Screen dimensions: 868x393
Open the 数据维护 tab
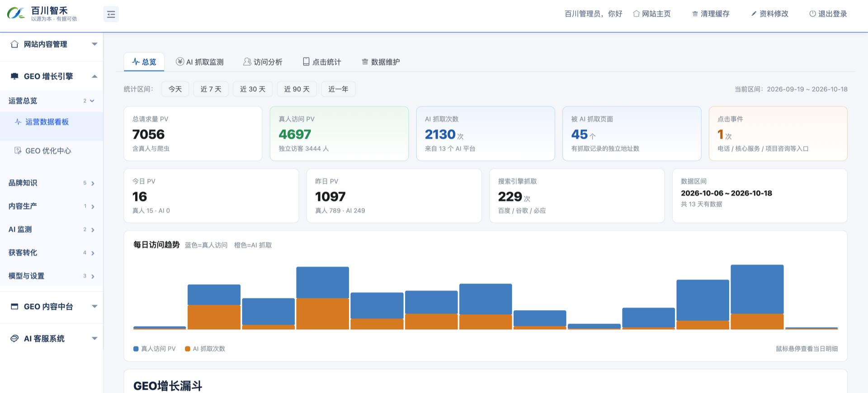pyautogui.click(x=381, y=62)
